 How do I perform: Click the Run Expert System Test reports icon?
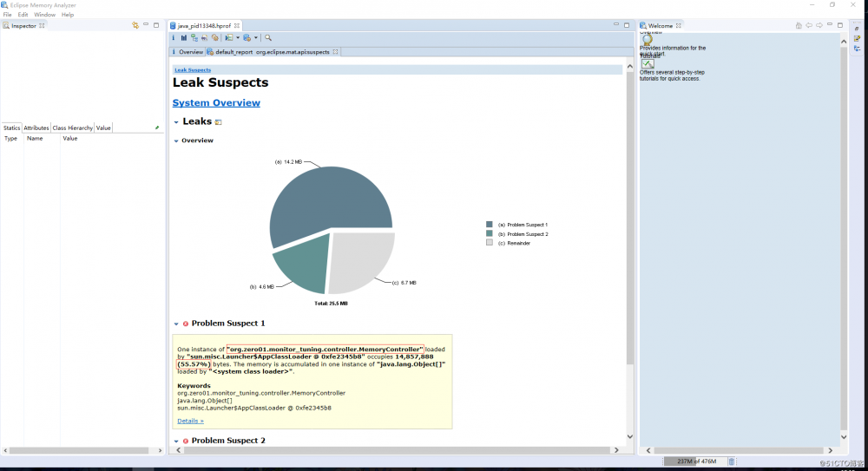228,38
